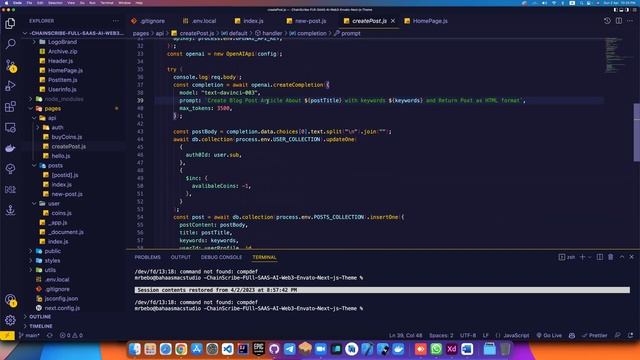Open the Docker view in activity bar
Image resolution: width=640 pixels, height=360 pixels.
pos(10,149)
